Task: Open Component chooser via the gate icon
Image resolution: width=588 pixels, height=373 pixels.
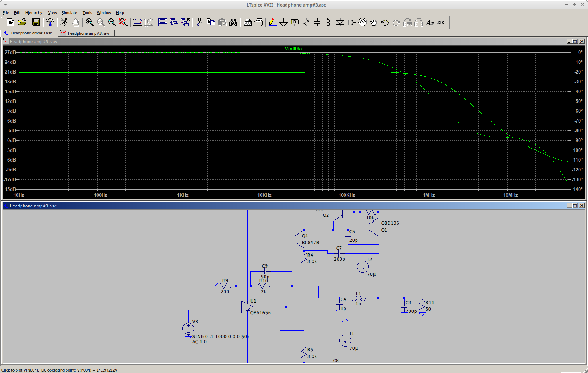Action: [351, 22]
